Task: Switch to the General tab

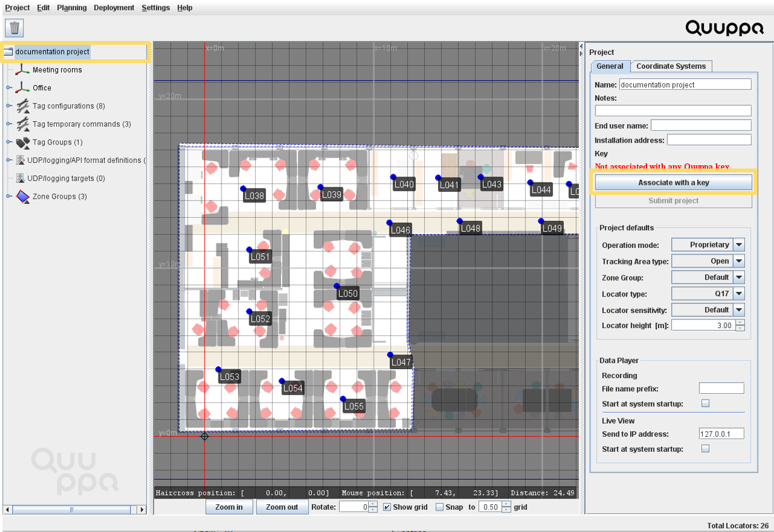Action: (610, 66)
